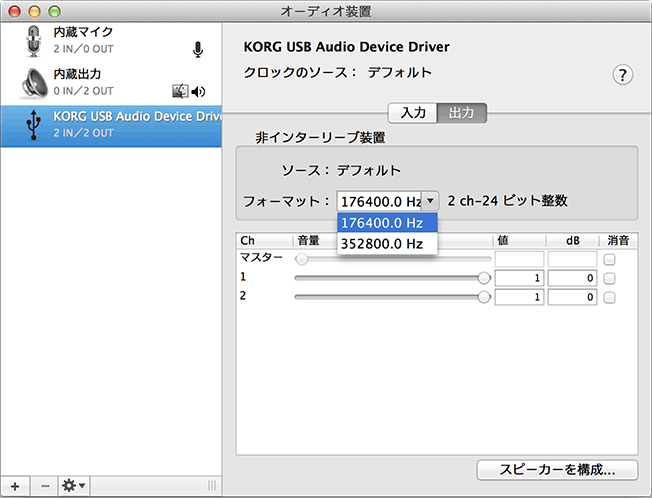Click the default input microphone indicator icon
This screenshot has width=652, height=498.
198,49
